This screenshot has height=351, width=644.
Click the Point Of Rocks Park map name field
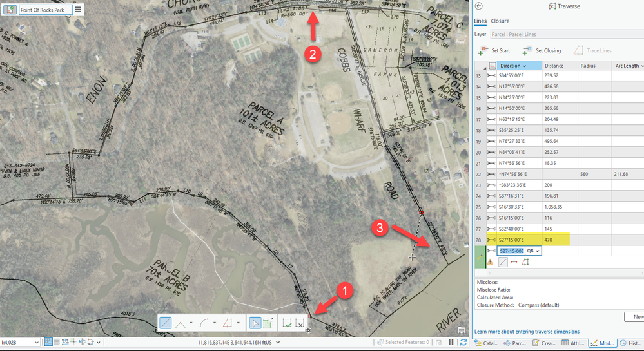pos(46,10)
